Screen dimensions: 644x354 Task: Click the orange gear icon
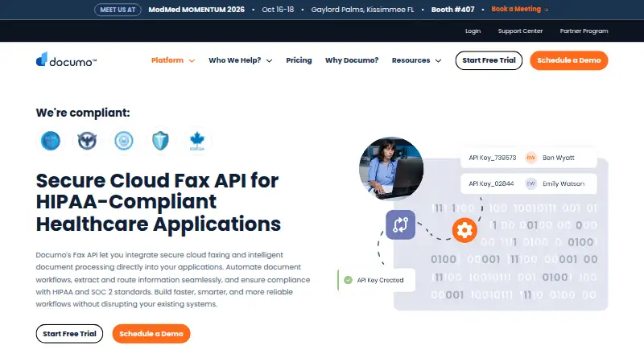464,230
